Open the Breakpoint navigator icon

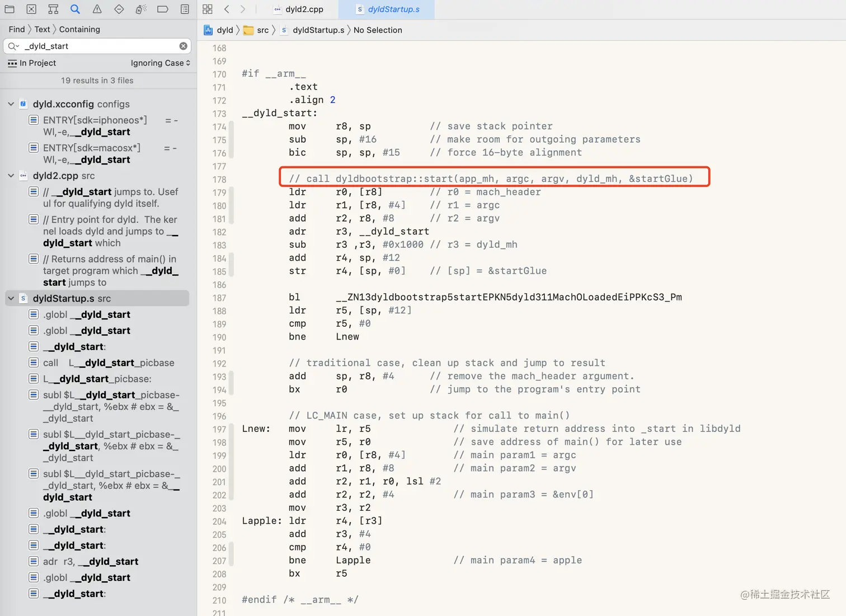coord(163,9)
